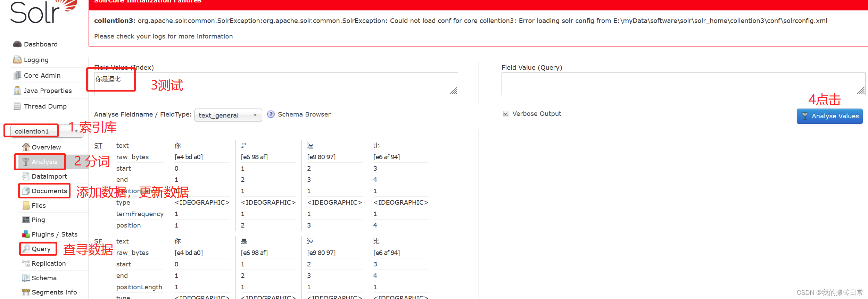Click the Files folder icon

[26, 205]
